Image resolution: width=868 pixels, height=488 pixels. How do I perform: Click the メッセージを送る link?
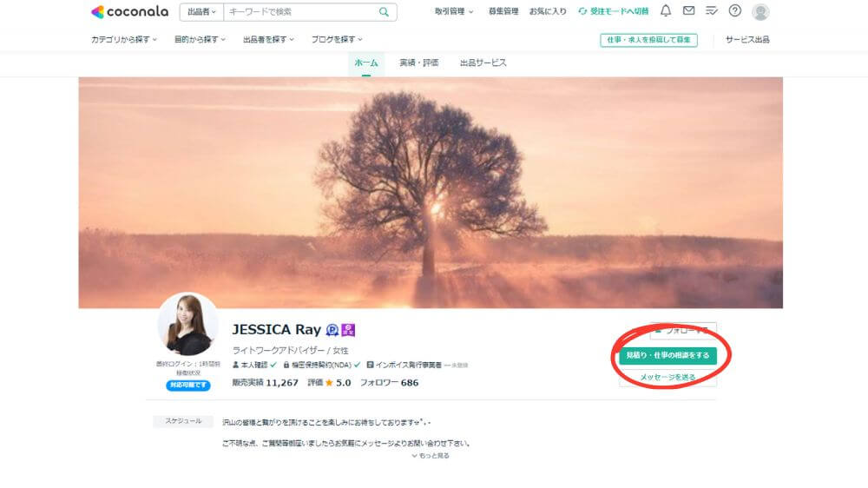(x=667, y=377)
